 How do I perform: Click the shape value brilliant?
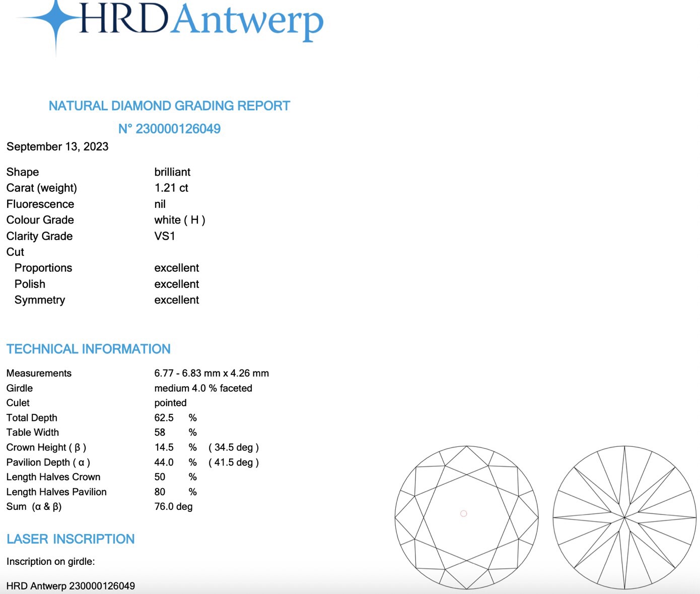pyautogui.click(x=172, y=172)
